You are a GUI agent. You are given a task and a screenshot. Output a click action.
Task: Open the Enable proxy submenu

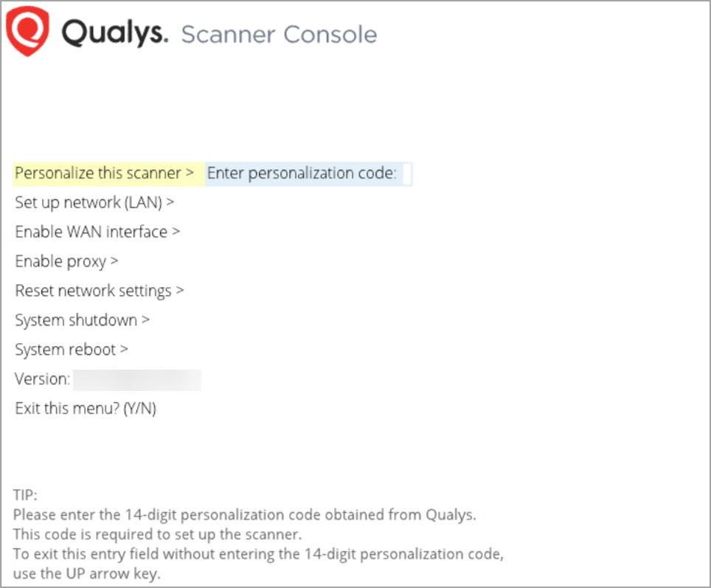(60, 261)
